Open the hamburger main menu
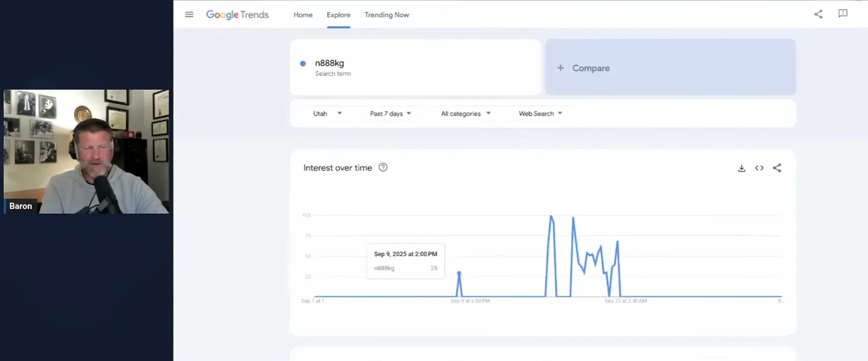 tap(189, 15)
